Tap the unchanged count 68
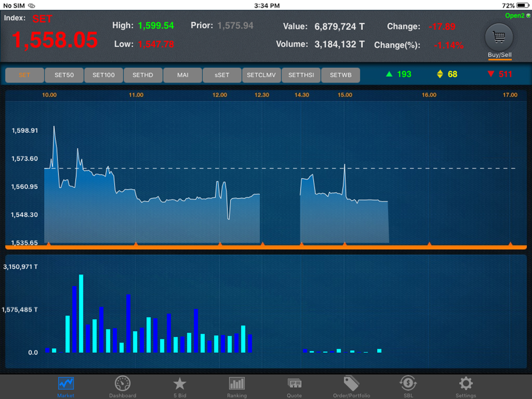 (452, 74)
